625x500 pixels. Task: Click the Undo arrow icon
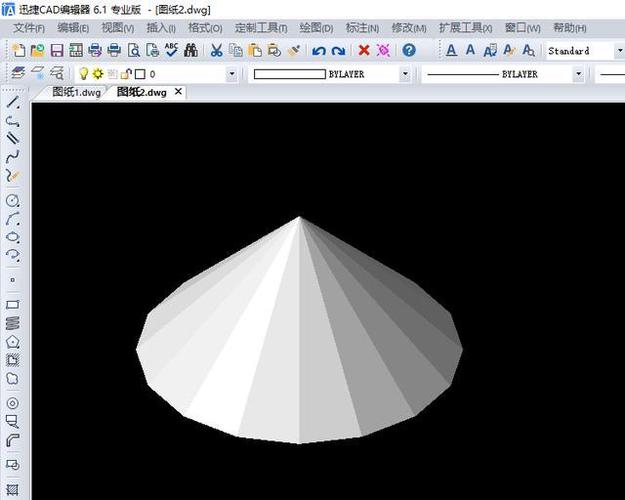(319, 50)
